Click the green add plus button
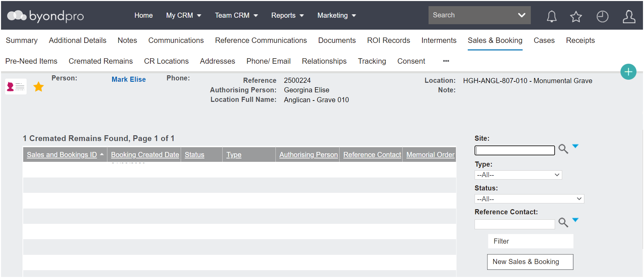Image resolution: width=644 pixels, height=278 pixels. (x=628, y=72)
